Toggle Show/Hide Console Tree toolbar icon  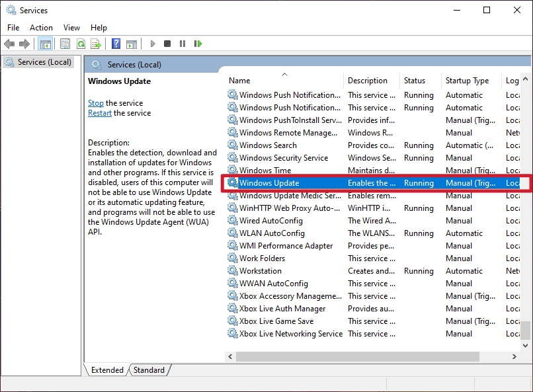point(45,44)
